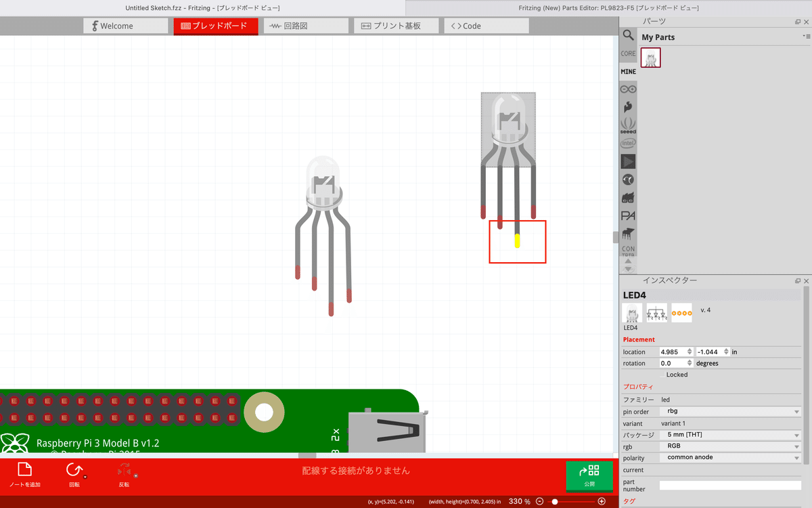Select the selected LED4 part on canvas
Image resolution: width=812 pixels, height=508 pixels.
(x=508, y=129)
